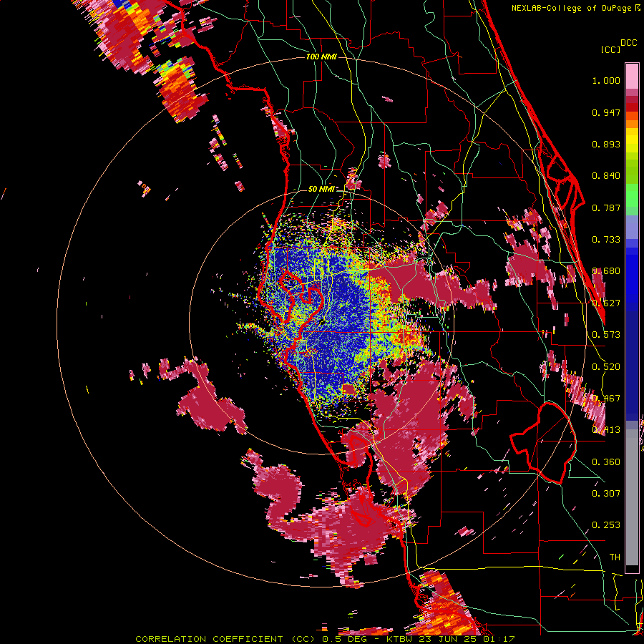Screen dimensions: 644x644
Task: Select the pink top segment of color bar
Action: (632, 76)
